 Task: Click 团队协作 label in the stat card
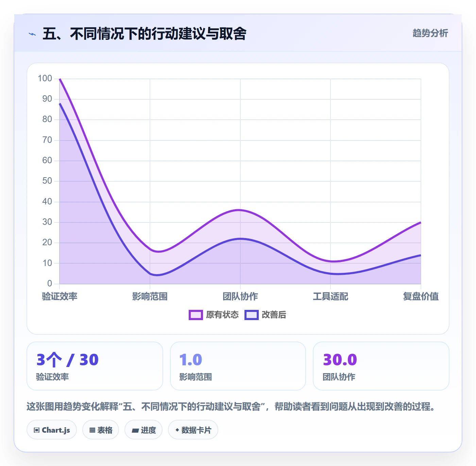(339, 377)
